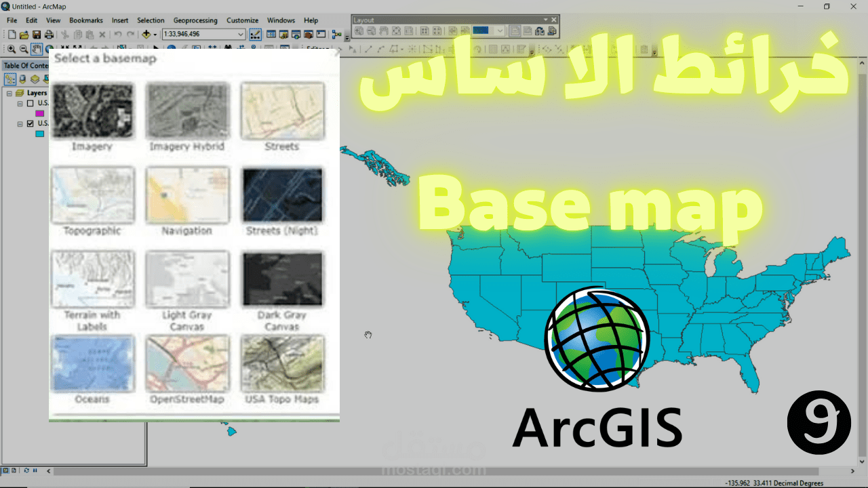Click the New Map File icon
Viewport: 868px width, 488px height.
[x=12, y=35]
